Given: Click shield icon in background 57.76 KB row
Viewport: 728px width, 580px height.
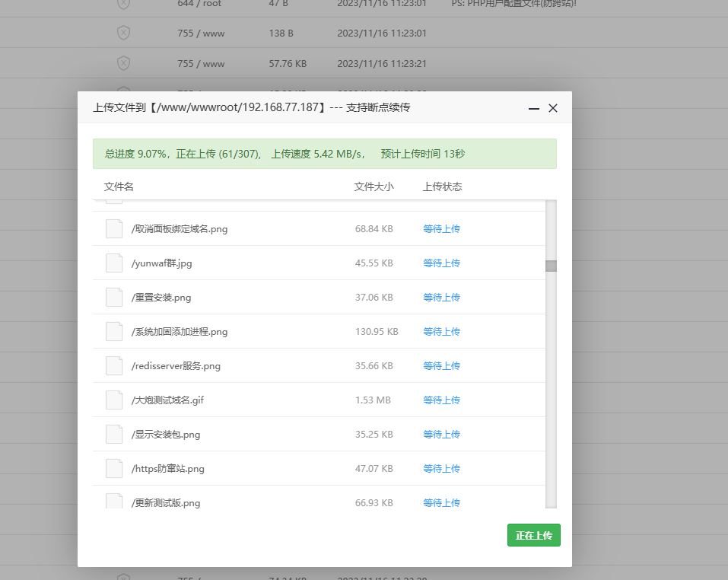Looking at the screenshot, I should 123,63.
